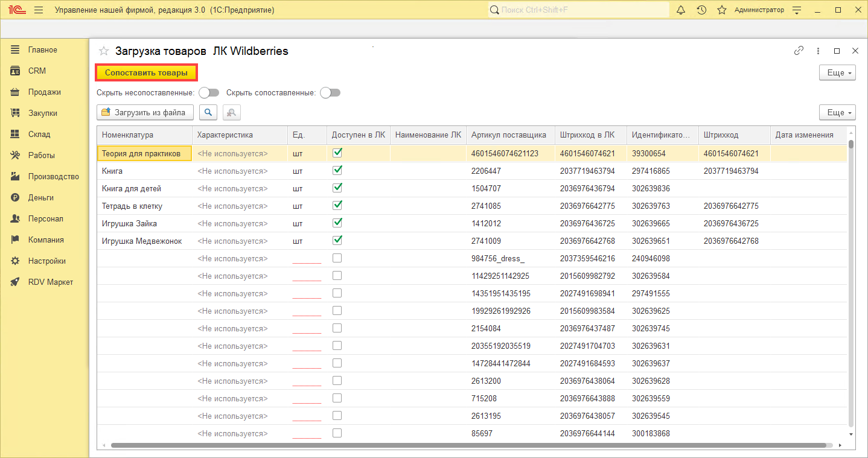868x458 pixels.
Task: Click the Штрихкод в ЛК column header
Action: [x=591, y=135]
